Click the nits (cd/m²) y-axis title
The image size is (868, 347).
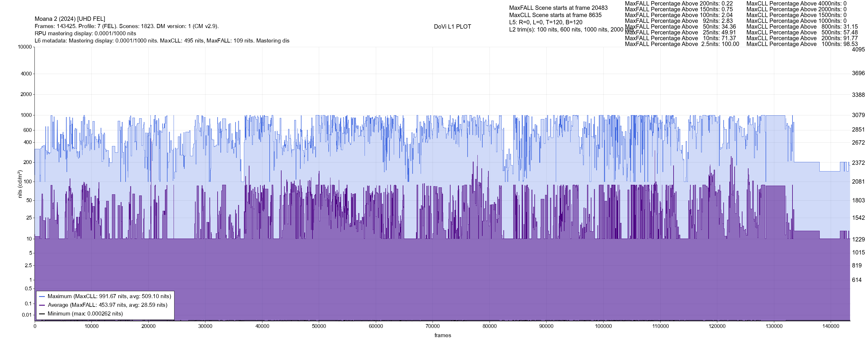pyautogui.click(x=20, y=184)
